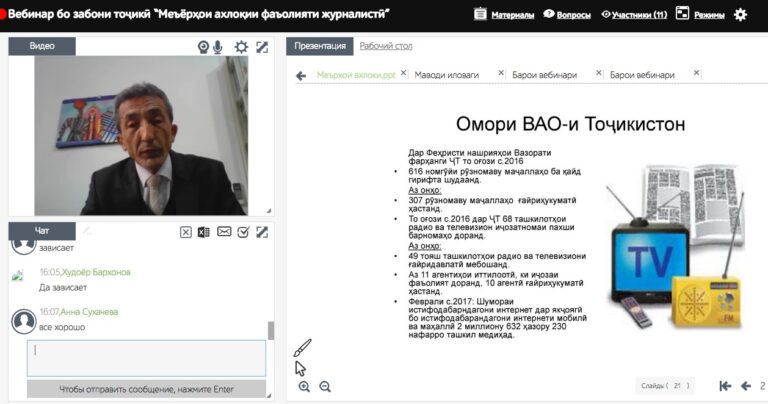768x404 pixels.
Task: Switch to the Рабочий стол tab
Action: click(x=386, y=46)
